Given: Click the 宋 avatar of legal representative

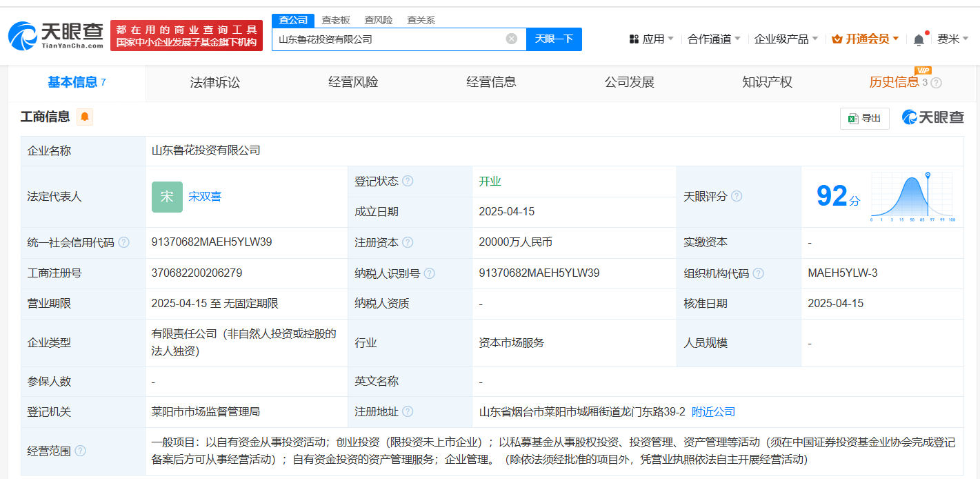Looking at the screenshot, I should click(x=167, y=197).
